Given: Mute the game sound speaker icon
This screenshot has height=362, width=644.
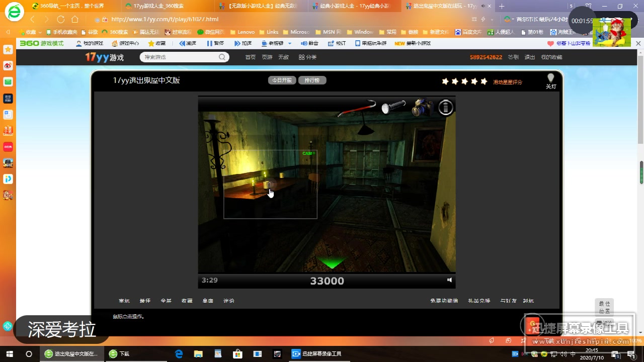Looking at the screenshot, I should click(449, 280).
